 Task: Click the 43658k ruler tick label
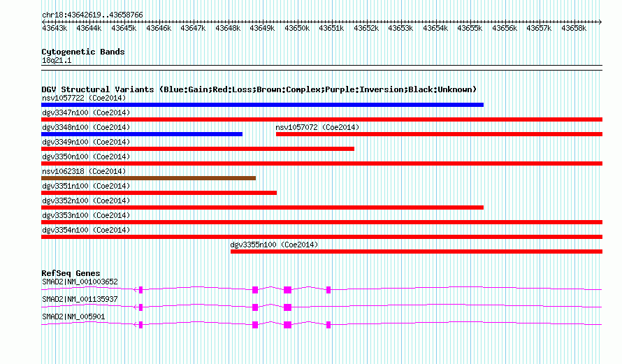pyautogui.click(x=574, y=28)
